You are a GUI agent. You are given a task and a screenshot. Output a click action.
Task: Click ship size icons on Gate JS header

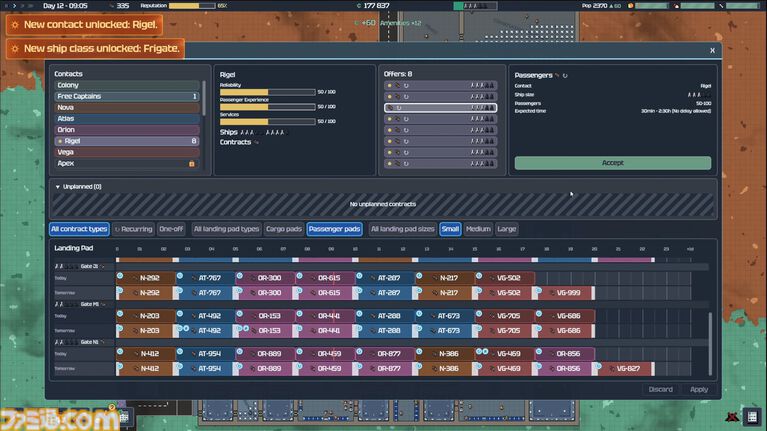tap(66, 266)
